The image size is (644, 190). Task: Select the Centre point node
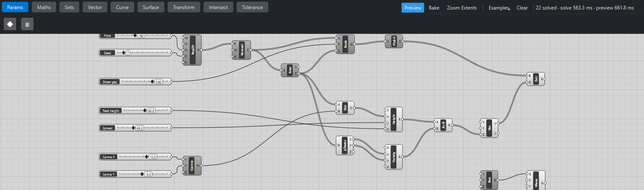tap(192, 166)
